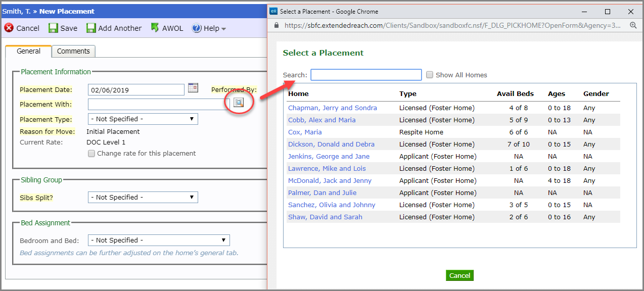Switch to the Comments tab

pyautogui.click(x=73, y=51)
